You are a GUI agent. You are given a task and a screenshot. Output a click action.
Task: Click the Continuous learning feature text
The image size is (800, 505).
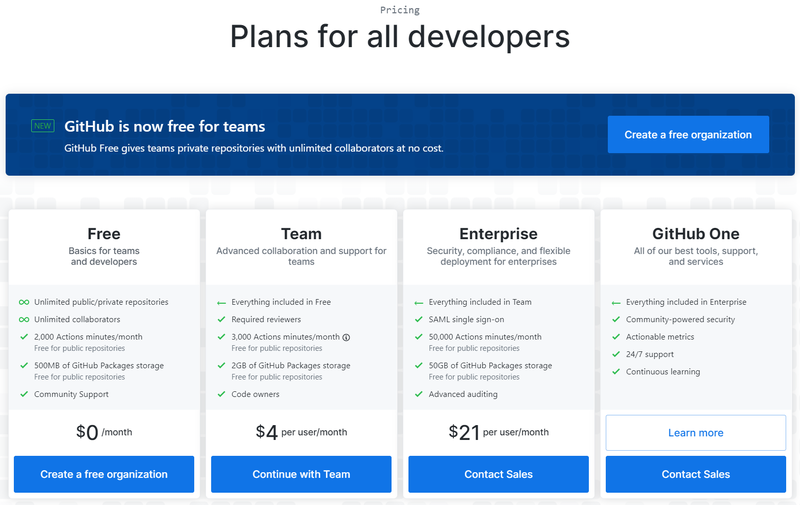[x=663, y=371]
